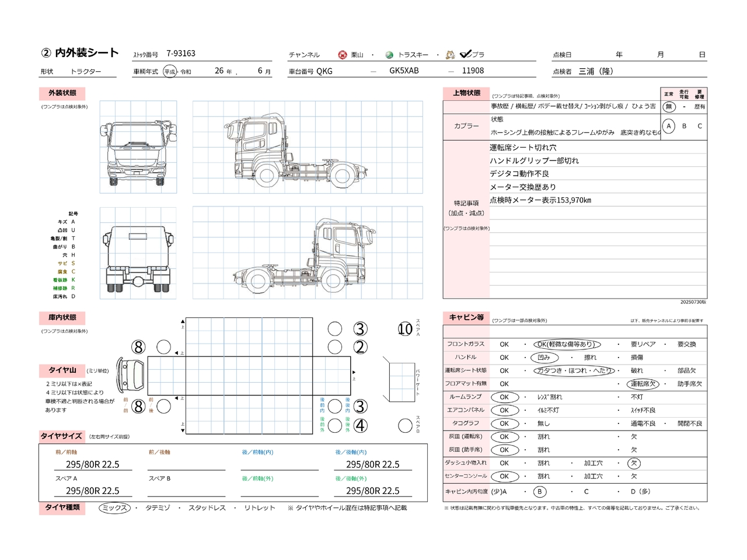This screenshot has width=747, height=560.
Task: Click the 外装状態 section header
Action: (x=62, y=93)
